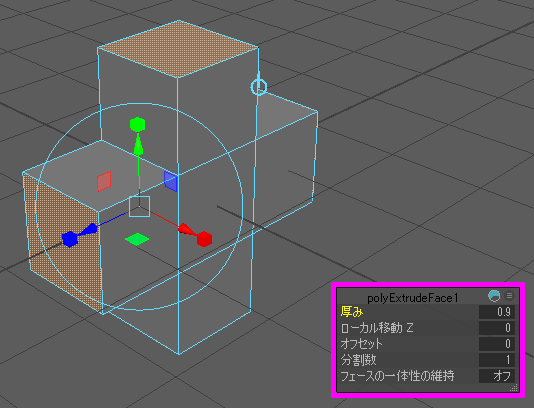Click the オフセット attribute label
534x408 pixels.
(361, 344)
